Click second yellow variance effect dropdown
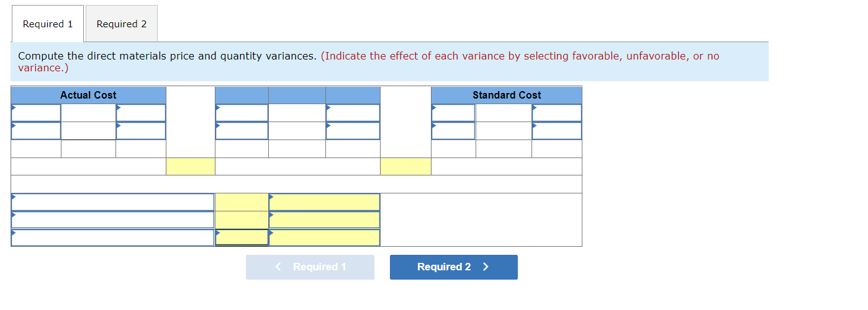This screenshot has height=310, width=868. coord(324,219)
